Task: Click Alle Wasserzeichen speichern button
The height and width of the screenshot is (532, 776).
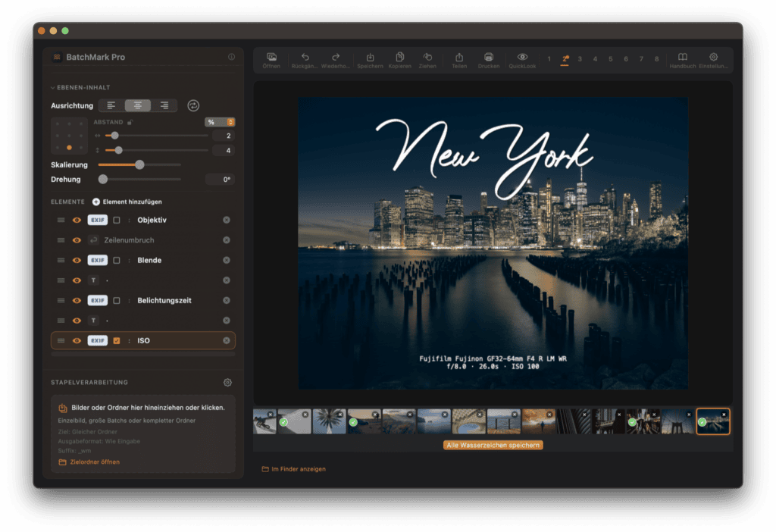Action: (x=493, y=445)
